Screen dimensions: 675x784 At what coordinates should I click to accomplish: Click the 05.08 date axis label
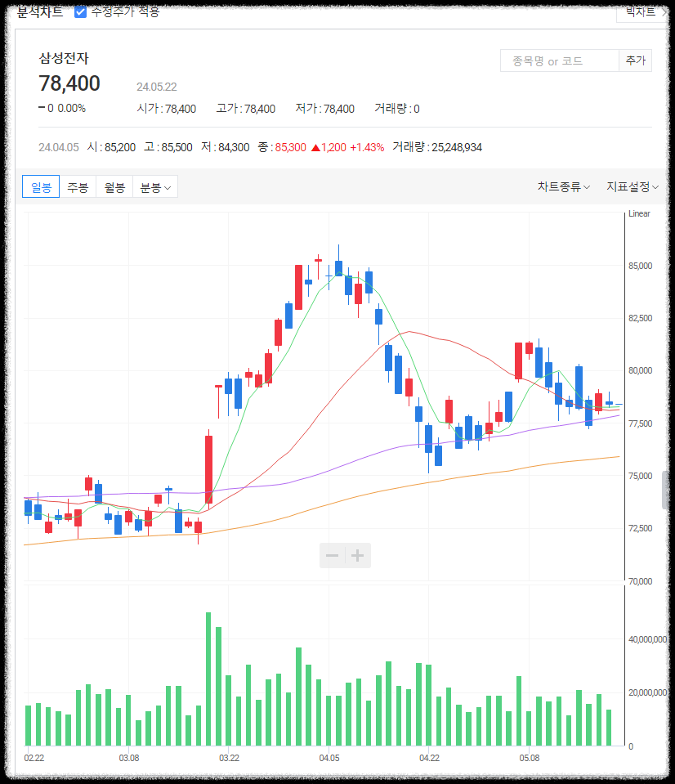click(x=529, y=758)
